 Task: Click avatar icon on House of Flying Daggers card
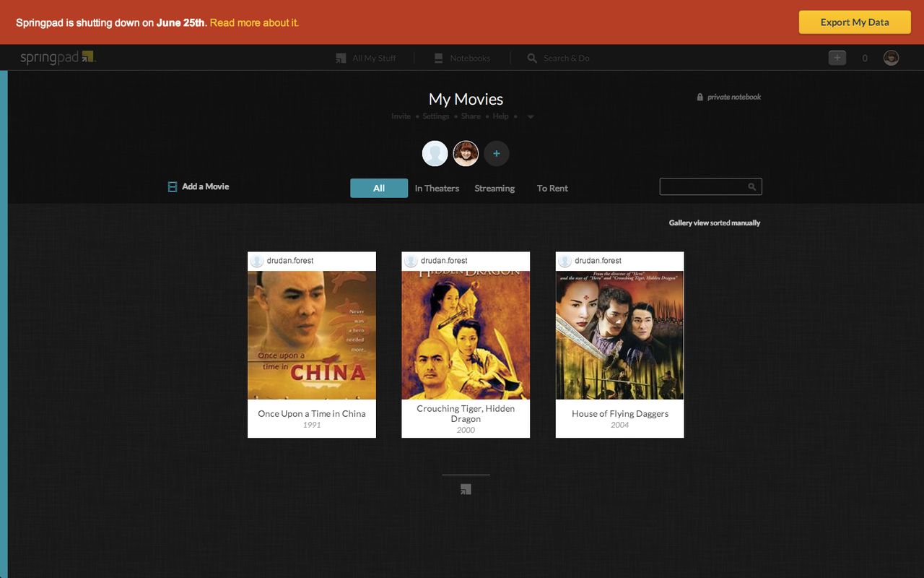(565, 261)
